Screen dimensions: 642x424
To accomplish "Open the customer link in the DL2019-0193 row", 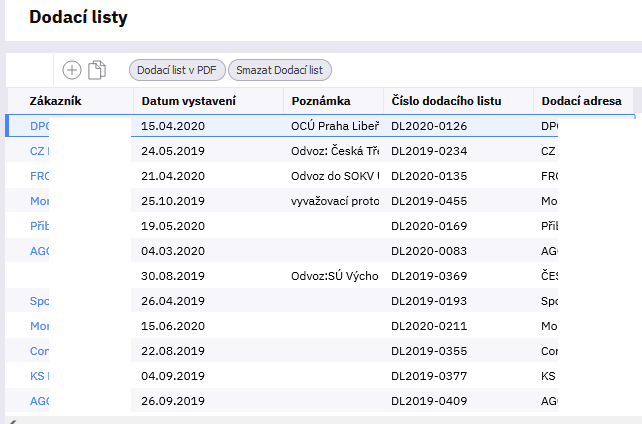I will 39,301.
